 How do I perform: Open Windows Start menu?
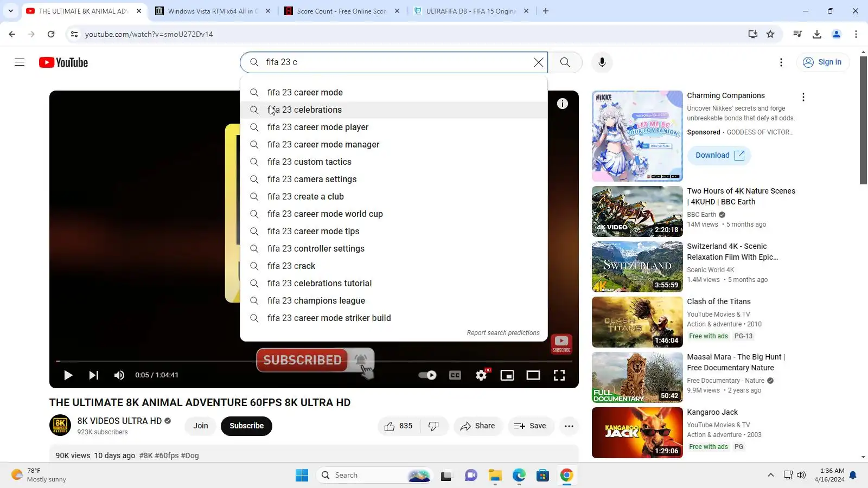coord(302,476)
